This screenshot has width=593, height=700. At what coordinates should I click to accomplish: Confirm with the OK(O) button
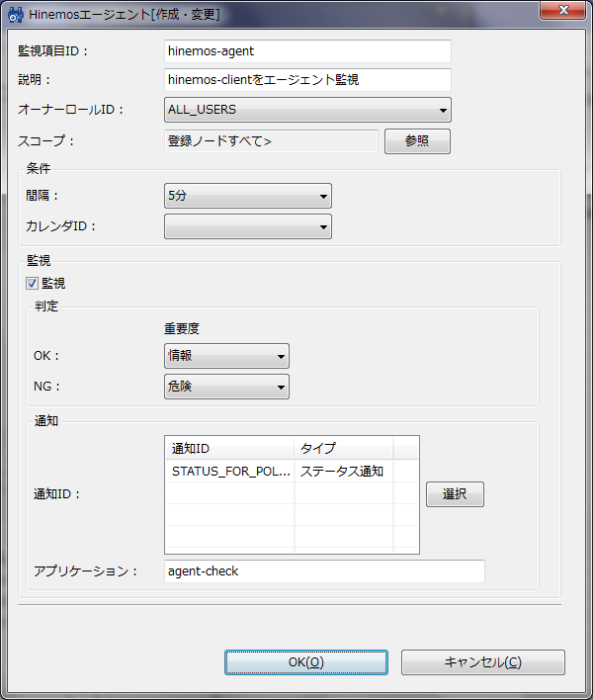306,662
